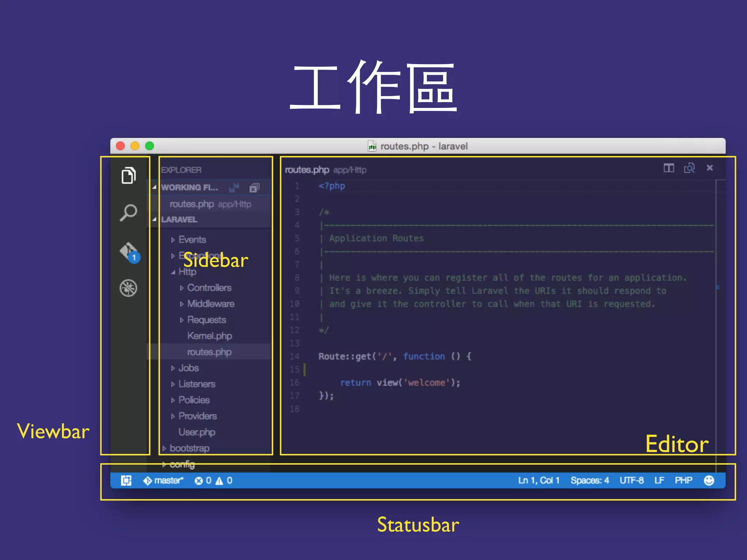Screen dimensions: 747x560
Task: Expand the Jobs folder
Action: tap(173, 368)
